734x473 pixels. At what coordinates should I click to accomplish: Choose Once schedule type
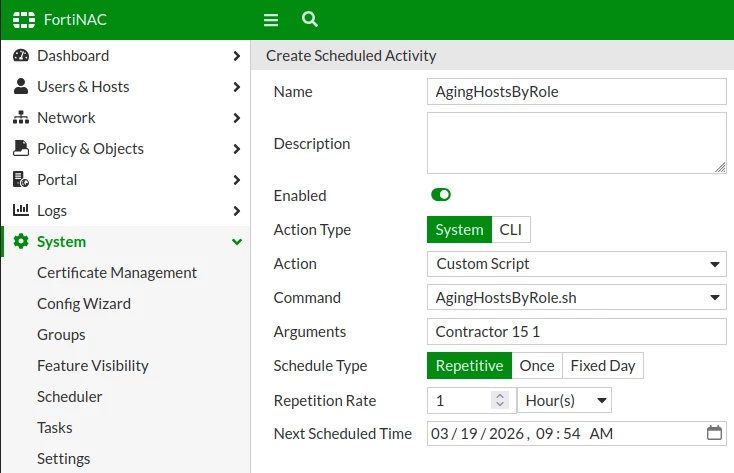[537, 365]
